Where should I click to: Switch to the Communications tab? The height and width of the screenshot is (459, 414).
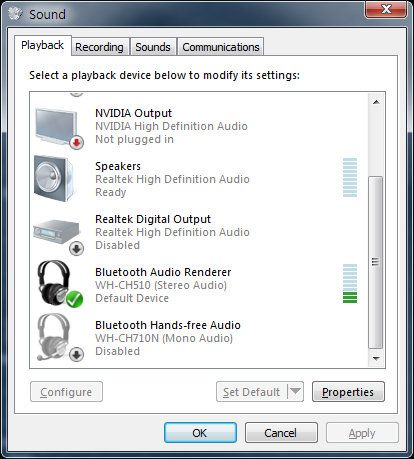[221, 47]
